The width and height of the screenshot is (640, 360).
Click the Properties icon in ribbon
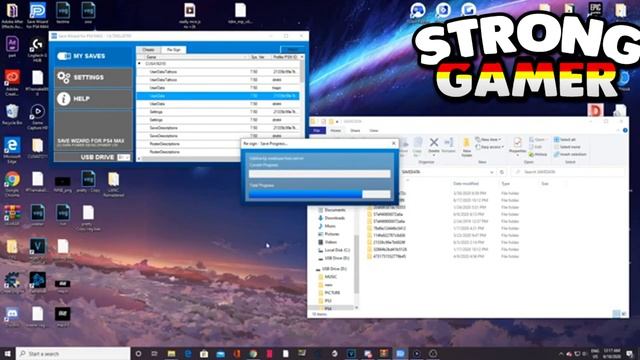(517, 142)
